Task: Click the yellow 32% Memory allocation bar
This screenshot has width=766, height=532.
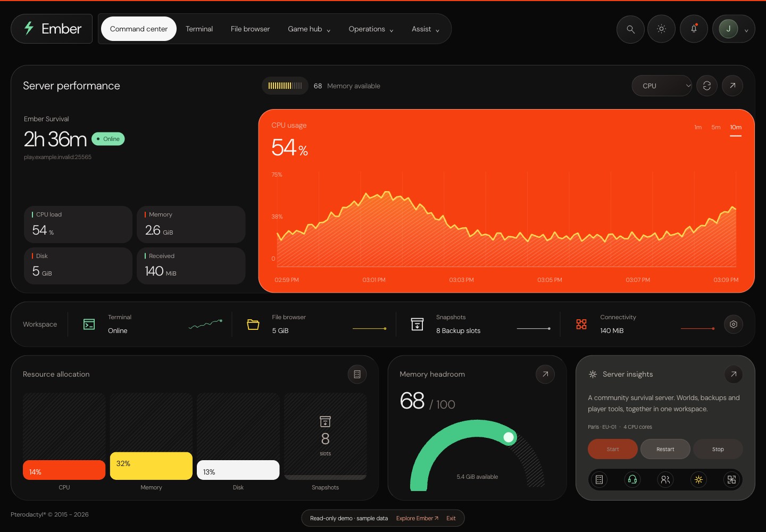Action: click(x=151, y=466)
